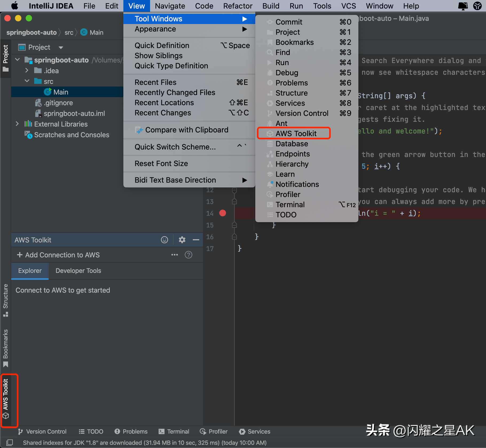The width and height of the screenshot is (486, 448).
Task: Click the Project panel header icon
Action: click(22, 48)
